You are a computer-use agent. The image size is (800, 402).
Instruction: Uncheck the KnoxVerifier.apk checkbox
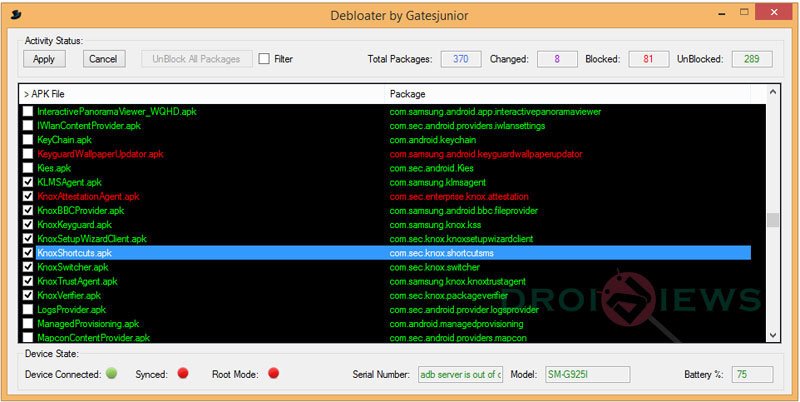click(x=28, y=295)
